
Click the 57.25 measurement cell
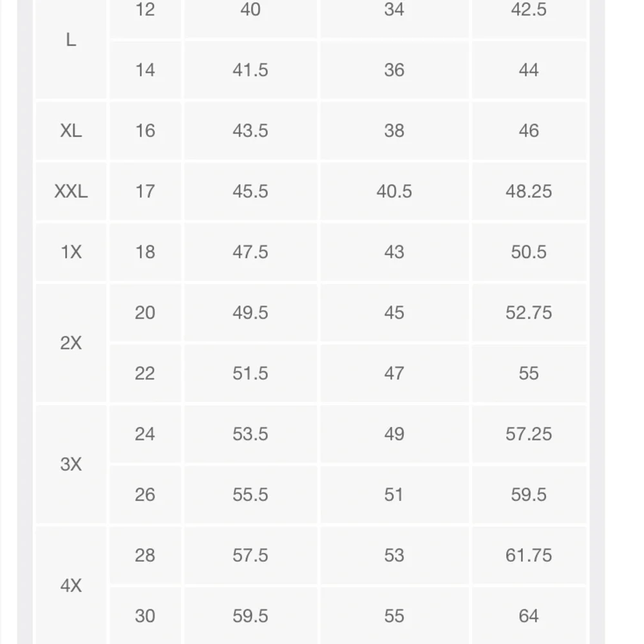529,433
